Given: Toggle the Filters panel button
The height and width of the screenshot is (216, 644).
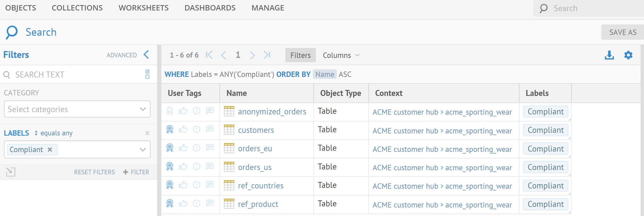Looking at the screenshot, I should [300, 55].
